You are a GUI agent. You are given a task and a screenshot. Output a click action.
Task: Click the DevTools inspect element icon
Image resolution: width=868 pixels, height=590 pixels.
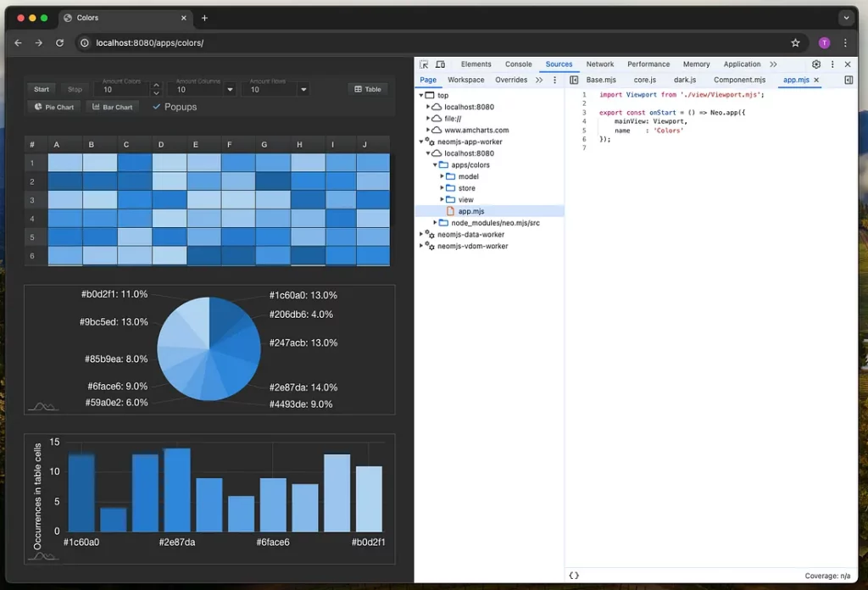[425, 64]
